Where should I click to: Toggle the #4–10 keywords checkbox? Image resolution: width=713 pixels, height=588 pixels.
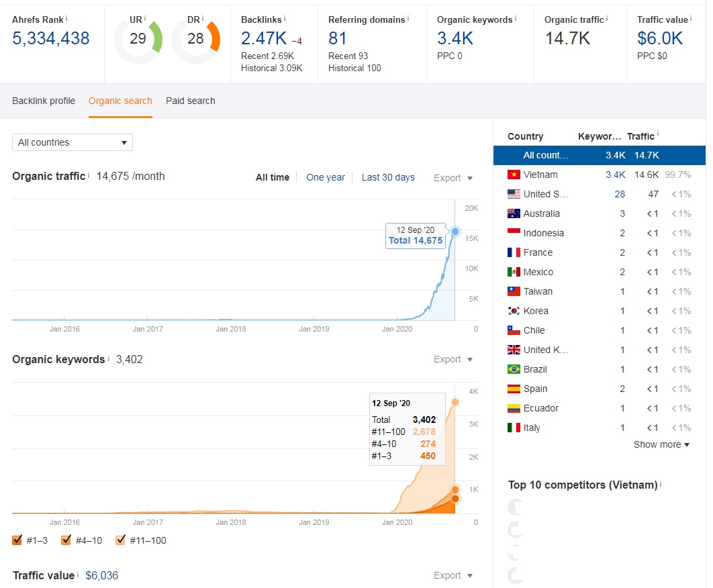66,540
